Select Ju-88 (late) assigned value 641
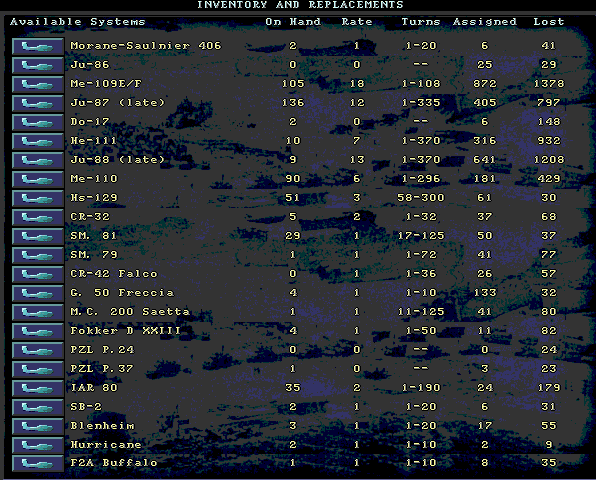The height and width of the screenshot is (480, 596). 485,160
